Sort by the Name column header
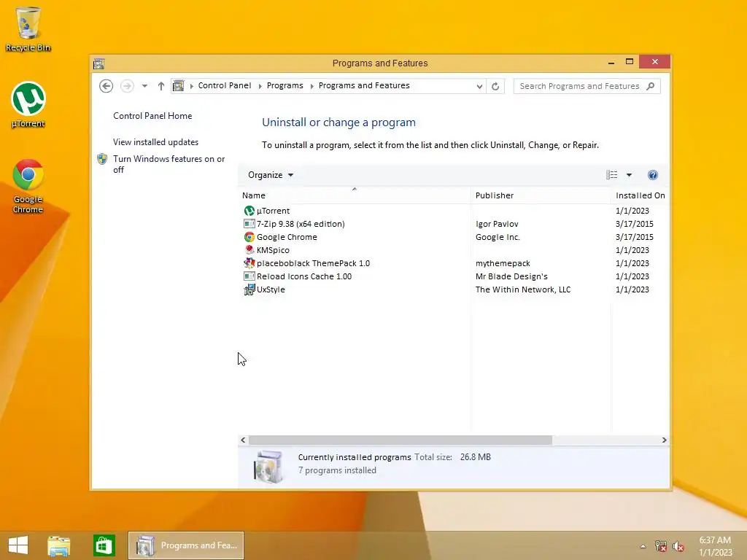The width and height of the screenshot is (747, 560). point(354,195)
